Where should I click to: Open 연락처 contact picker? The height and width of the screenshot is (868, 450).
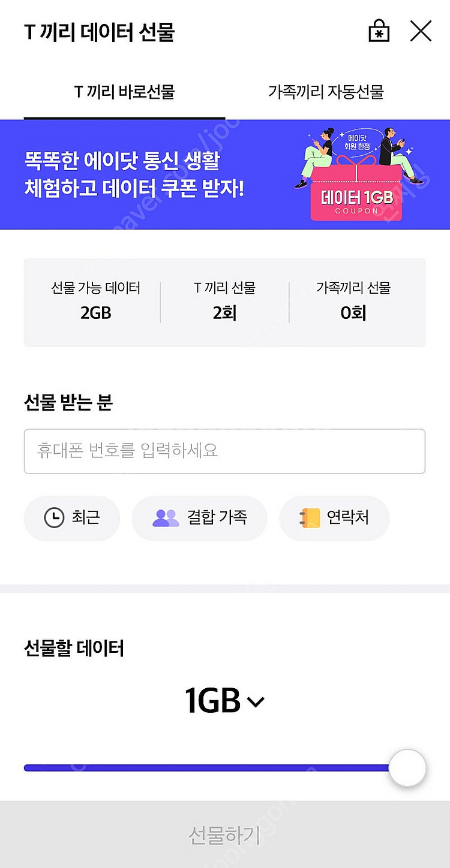pyautogui.click(x=334, y=518)
